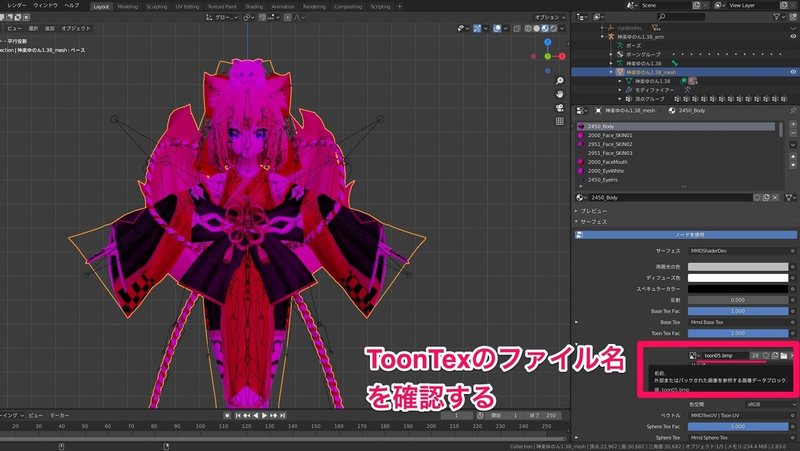Click the outliner search field

681,17
